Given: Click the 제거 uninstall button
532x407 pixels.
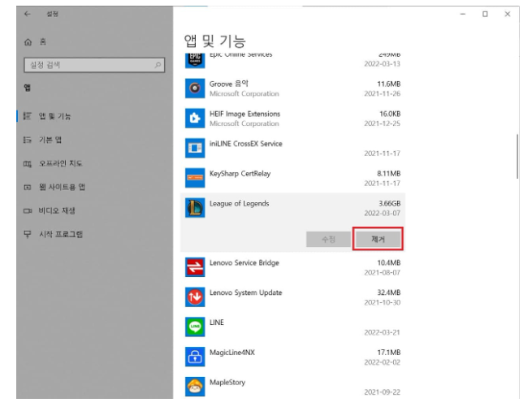Looking at the screenshot, I should pyautogui.click(x=378, y=239).
